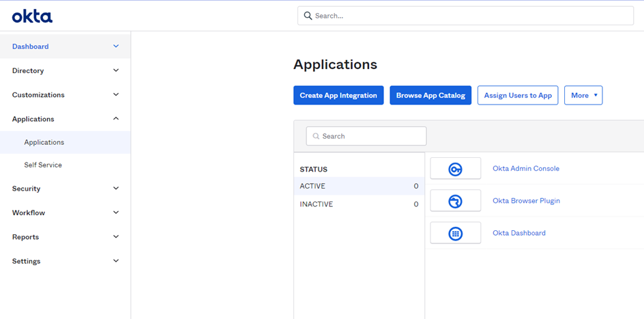644x319 pixels.
Task: Open the Okta Admin Console link
Action: [526, 169]
